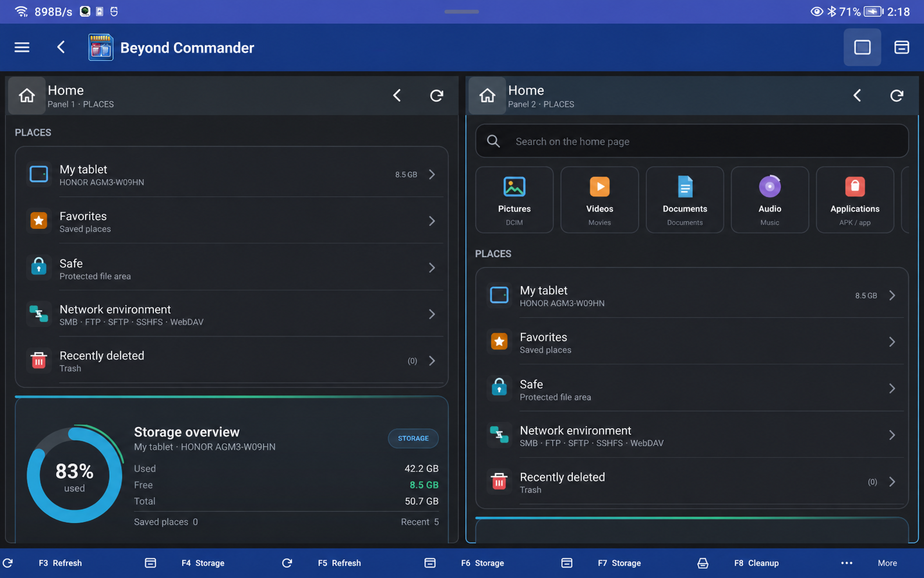Click the STORAGE badge button
The image size is (924, 578).
coord(413,438)
